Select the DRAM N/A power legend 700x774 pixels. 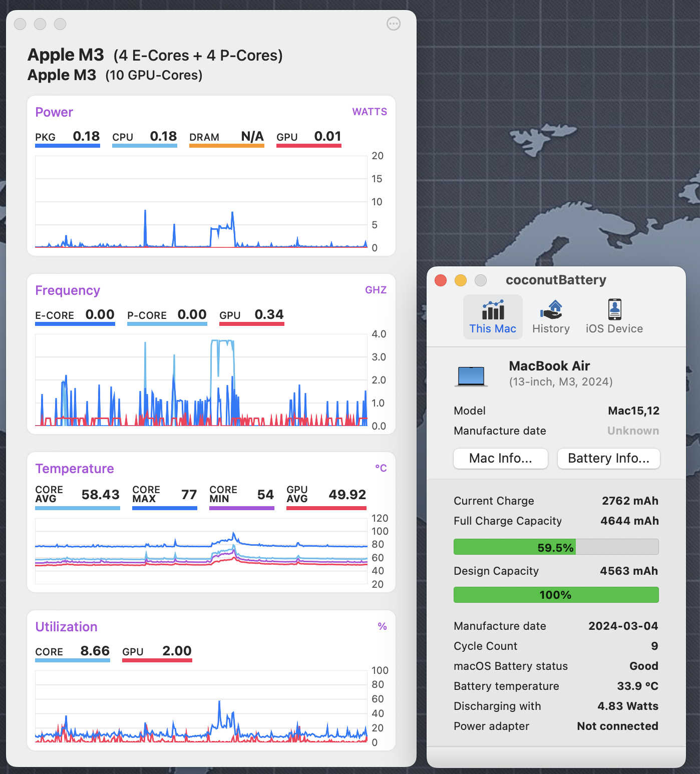[x=227, y=138]
